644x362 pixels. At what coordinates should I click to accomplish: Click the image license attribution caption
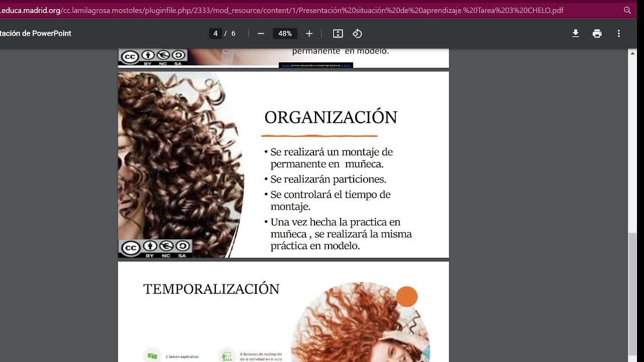(x=316, y=65)
